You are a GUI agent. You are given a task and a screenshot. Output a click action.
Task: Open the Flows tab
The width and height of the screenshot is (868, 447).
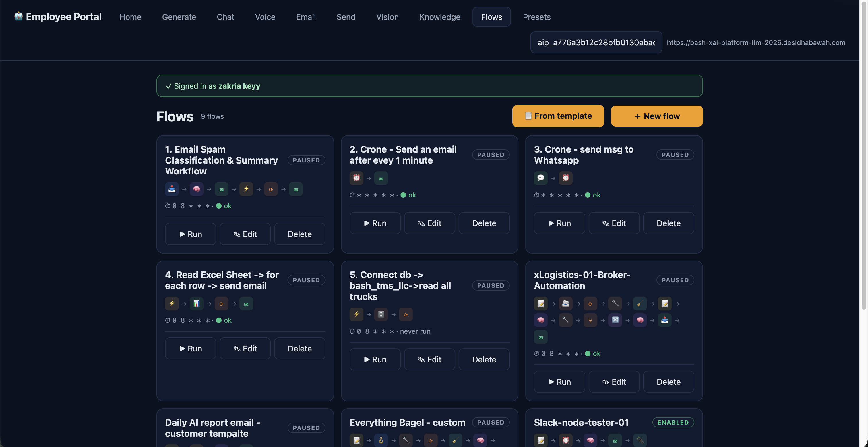[x=491, y=17]
